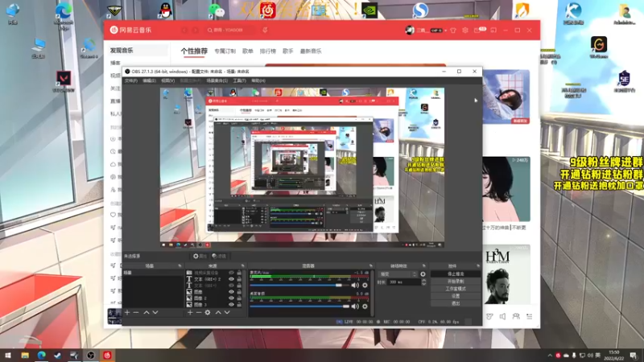Image resolution: width=644 pixels, height=362 pixels.
Task: Toggle visibility of 视频采集设备 source
Action: (231, 273)
